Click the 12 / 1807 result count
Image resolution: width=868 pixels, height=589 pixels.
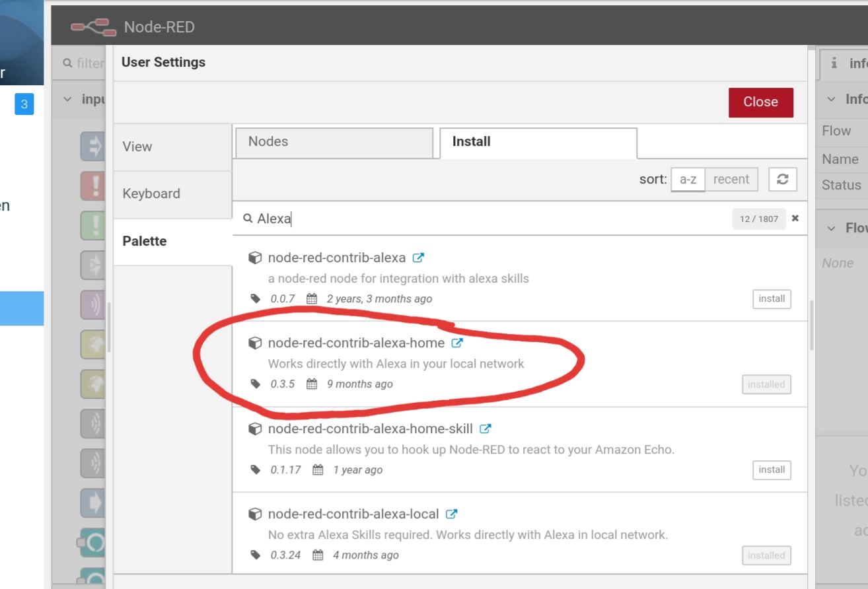click(x=759, y=219)
